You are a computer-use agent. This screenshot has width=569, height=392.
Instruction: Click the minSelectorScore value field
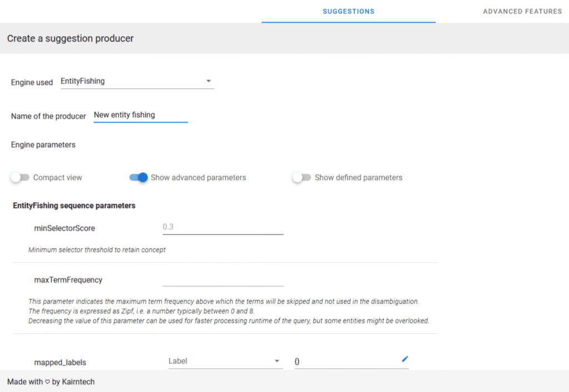pyautogui.click(x=222, y=227)
